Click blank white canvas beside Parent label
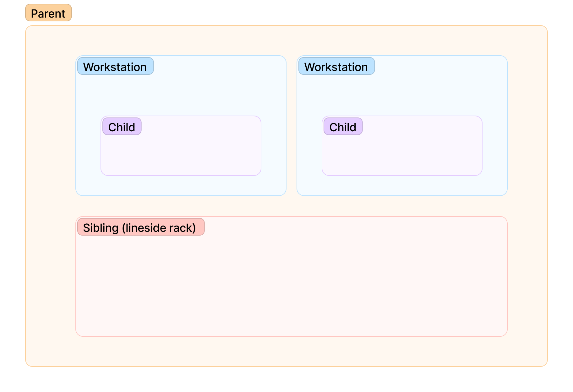The height and width of the screenshot is (392, 573). (283, 13)
